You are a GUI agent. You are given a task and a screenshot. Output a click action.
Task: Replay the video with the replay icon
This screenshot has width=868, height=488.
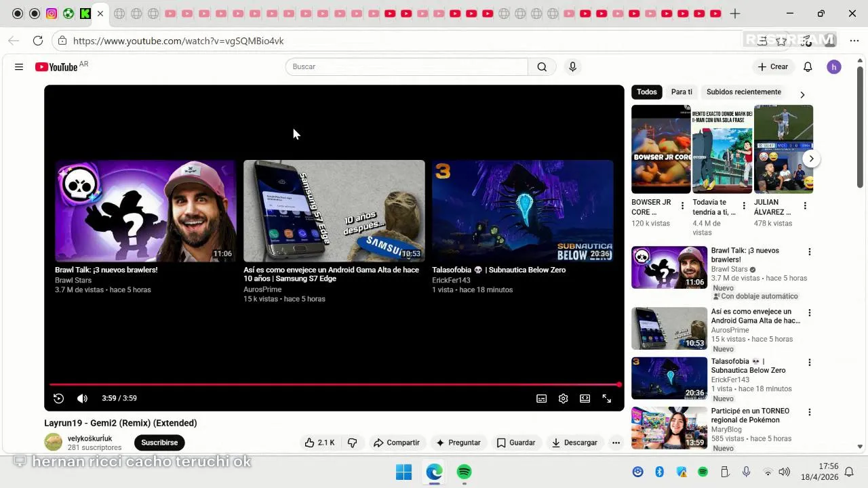[58, 399]
